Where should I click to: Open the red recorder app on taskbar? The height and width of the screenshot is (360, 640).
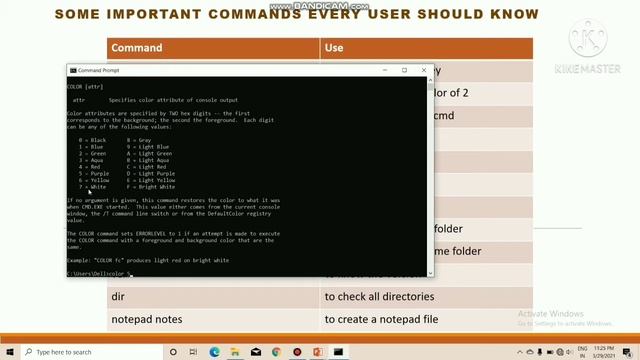pyautogui.click(x=297, y=352)
